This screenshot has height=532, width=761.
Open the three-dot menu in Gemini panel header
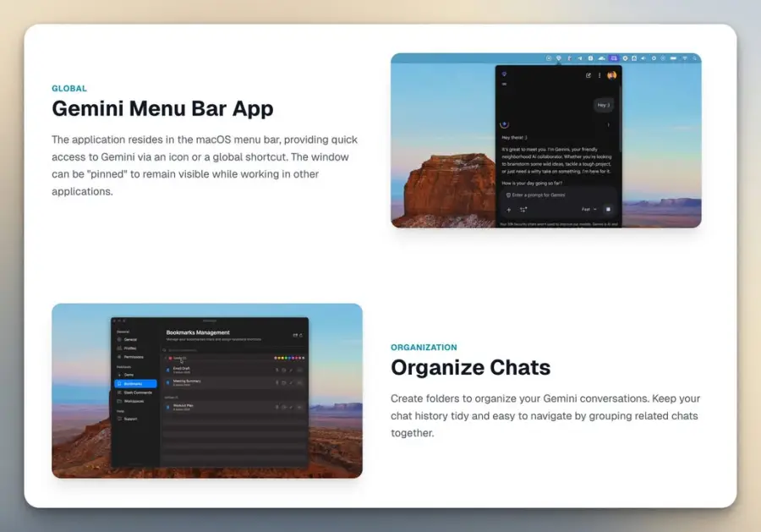[599, 75]
